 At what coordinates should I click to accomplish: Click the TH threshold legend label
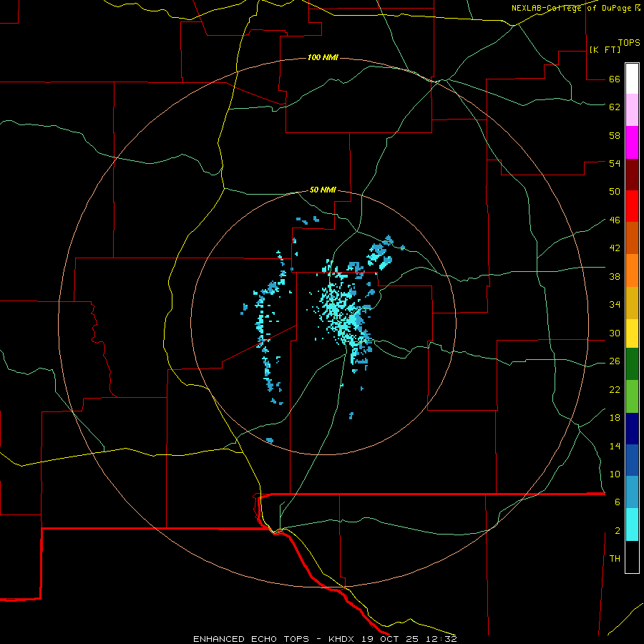point(615,559)
